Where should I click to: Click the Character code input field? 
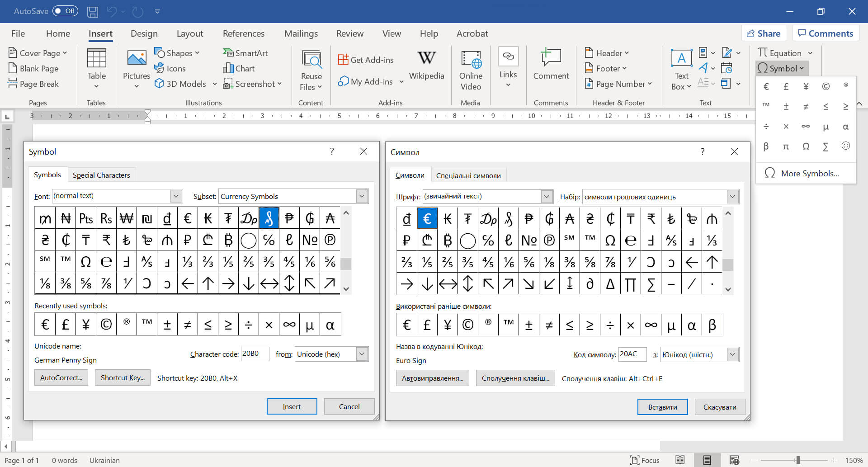click(255, 354)
